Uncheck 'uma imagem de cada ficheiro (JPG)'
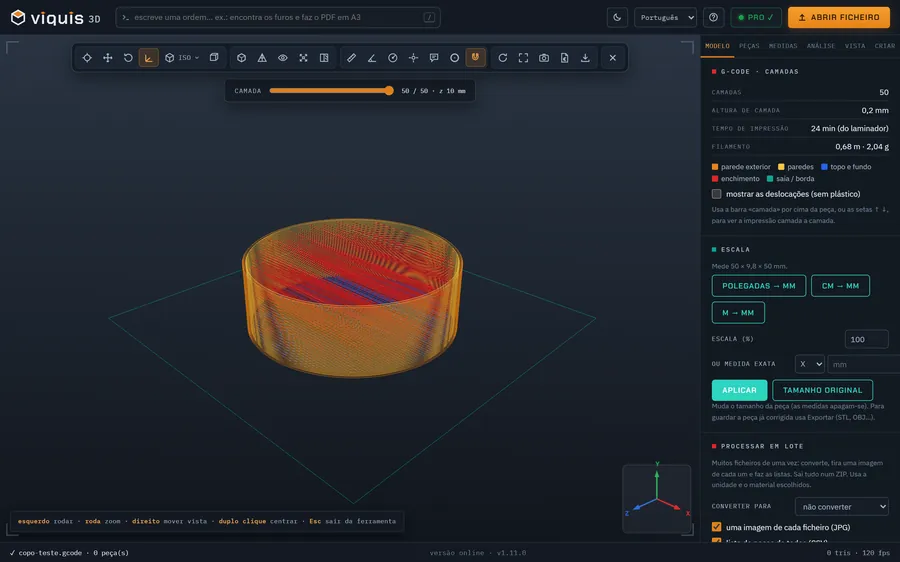 (x=716, y=527)
